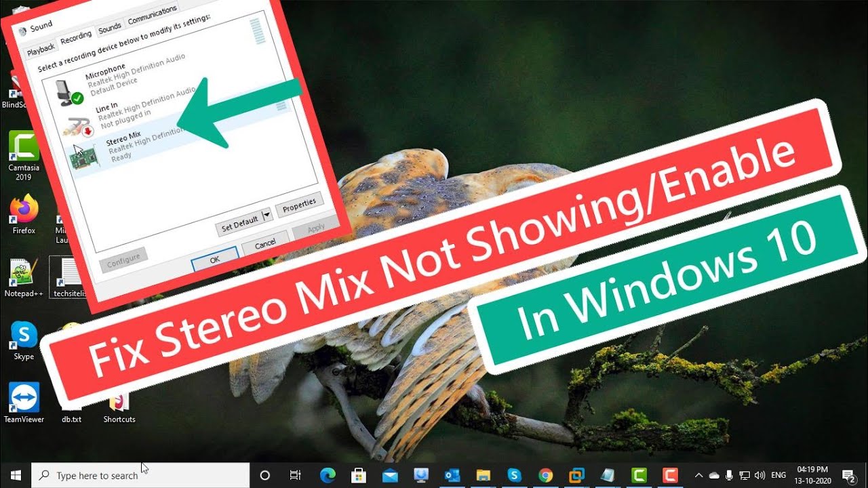Select the Skype desktop shortcut
This screenshot has width=868, height=488.
pos(24,341)
